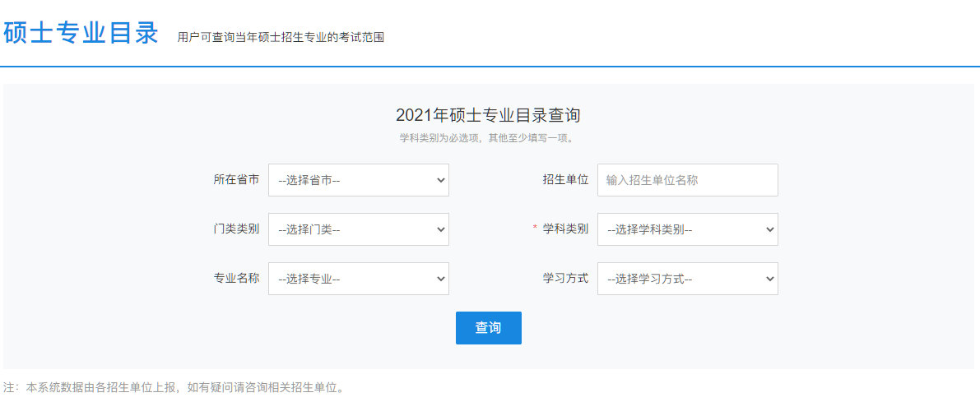Click the 所在省市 field label
The width and height of the screenshot is (980, 402).
click(236, 179)
